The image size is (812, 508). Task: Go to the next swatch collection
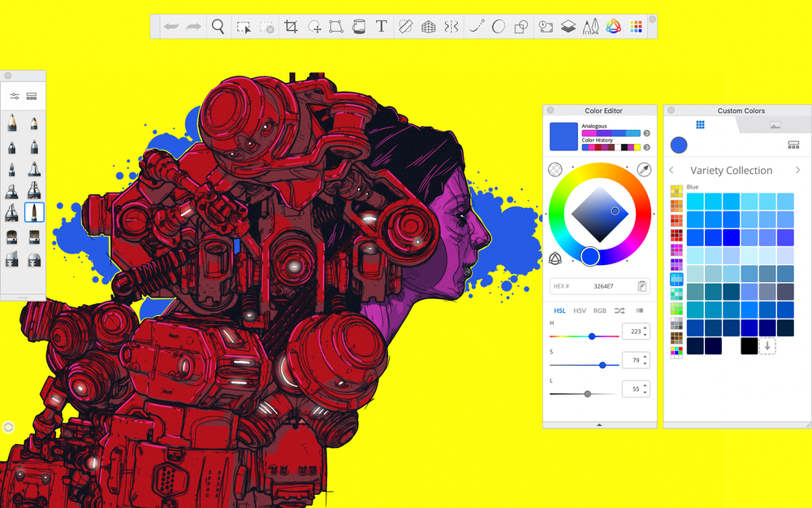[x=797, y=170]
